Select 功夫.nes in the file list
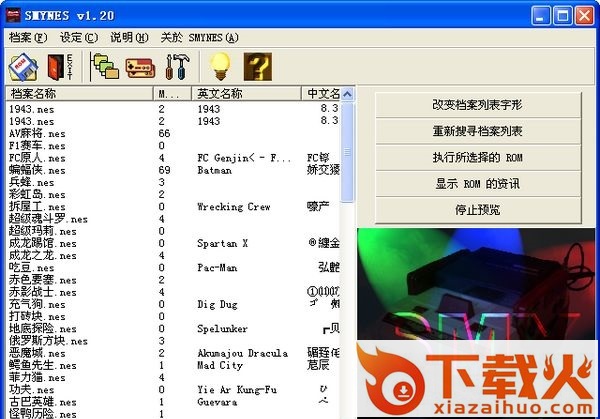Image resolution: width=600 pixels, height=419 pixels. (x=31, y=390)
